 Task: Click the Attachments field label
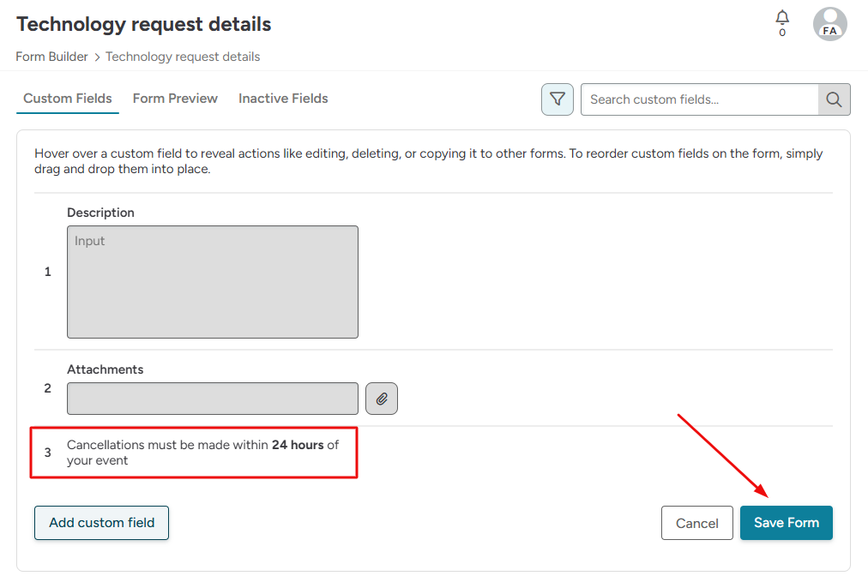tap(105, 369)
